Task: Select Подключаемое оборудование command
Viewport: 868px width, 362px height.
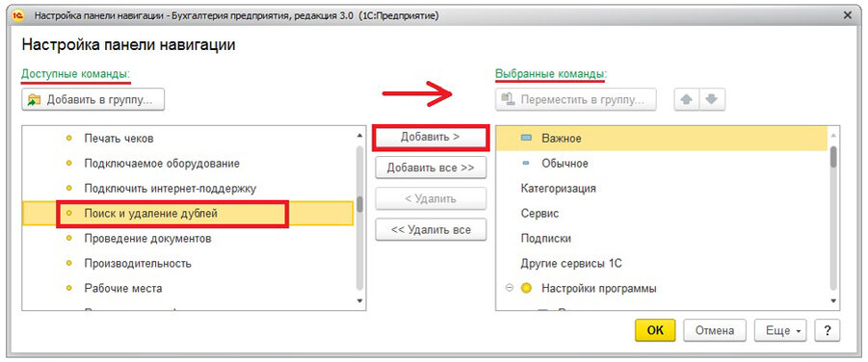Action: pos(188,164)
